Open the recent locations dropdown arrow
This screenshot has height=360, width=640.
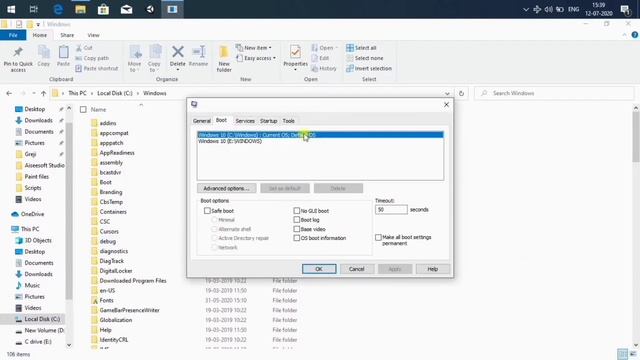[33, 93]
